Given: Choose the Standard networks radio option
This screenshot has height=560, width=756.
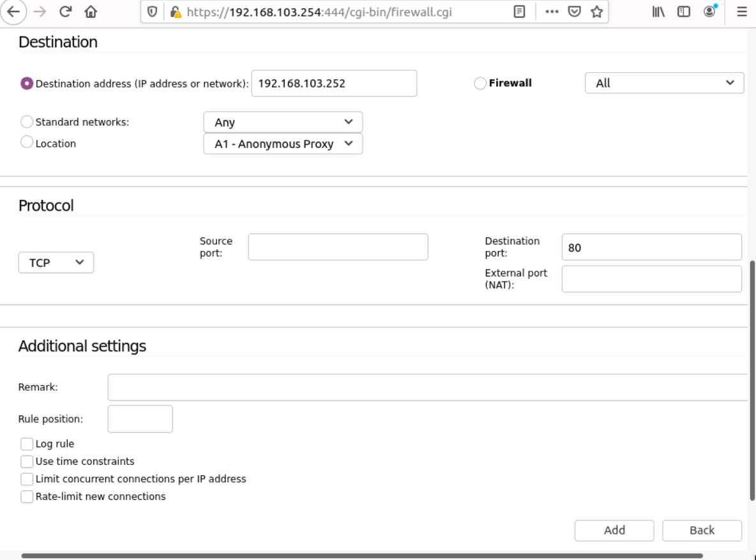Looking at the screenshot, I should 27,122.
